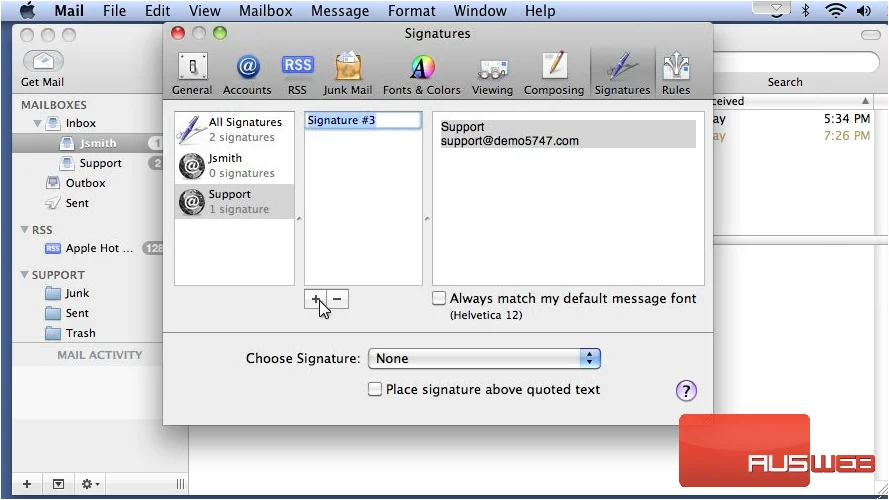Open the Edit menu
Viewport: 889px width, 500px height.
click(x=157, y=10)
